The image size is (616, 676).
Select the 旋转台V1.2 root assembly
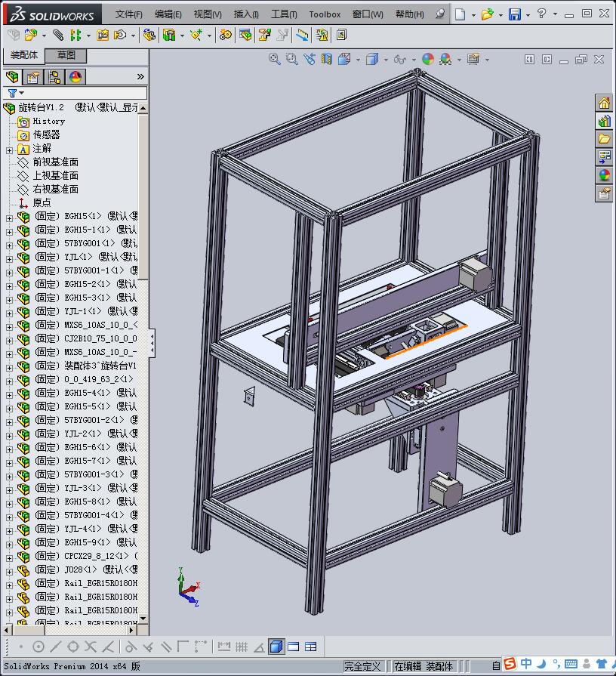click(x=41, y=107)
